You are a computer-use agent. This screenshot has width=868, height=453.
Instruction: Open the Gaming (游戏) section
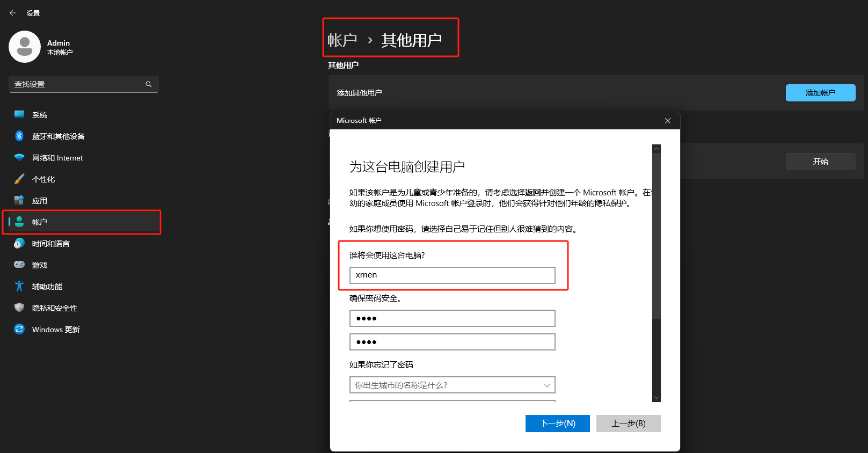click(x=39, y=265)
